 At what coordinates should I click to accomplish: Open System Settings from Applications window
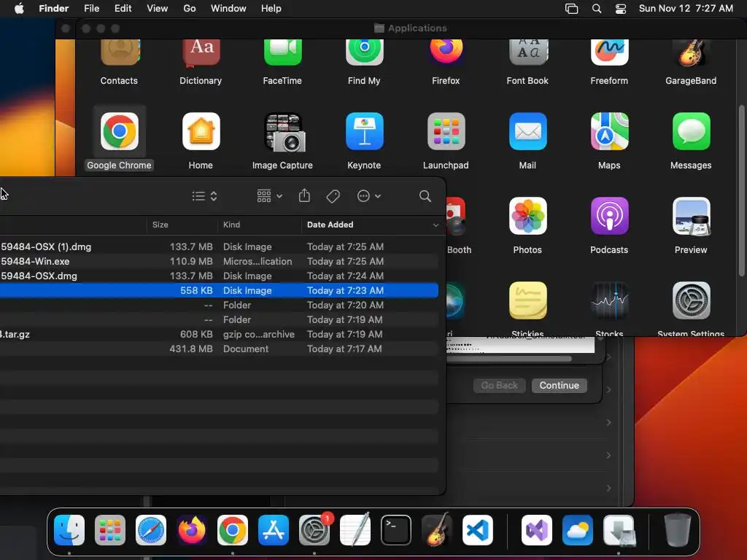tap(691, 300)
